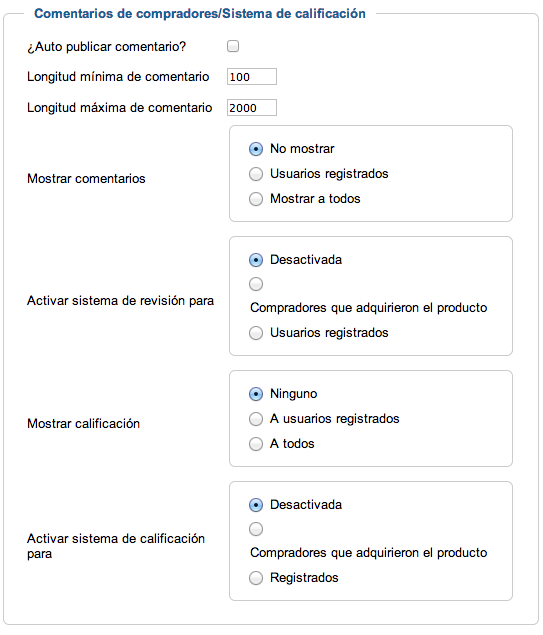Click the Mostrar calificación label text

coord(83,424)
